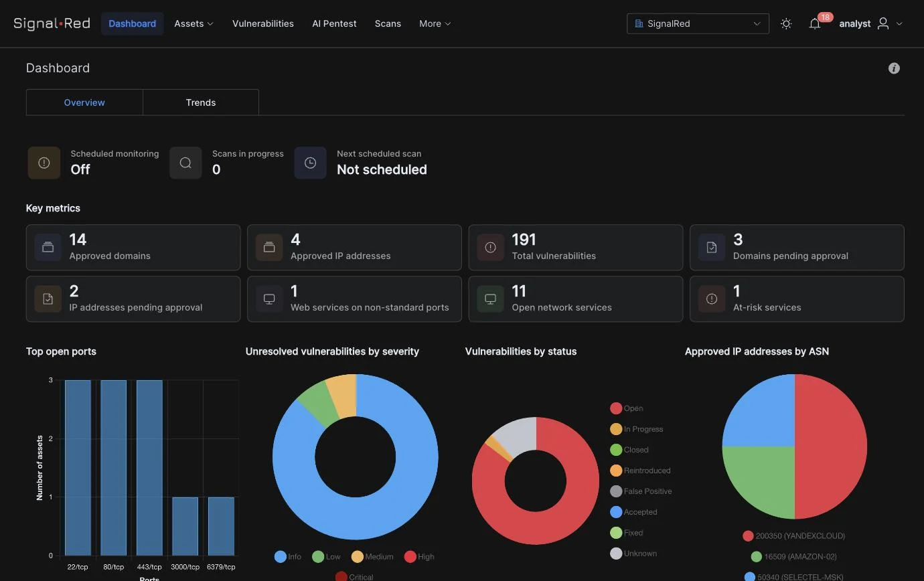924x581 pixels.
Task: Toggle the False Positive legend item
Action: coord(641,491)
